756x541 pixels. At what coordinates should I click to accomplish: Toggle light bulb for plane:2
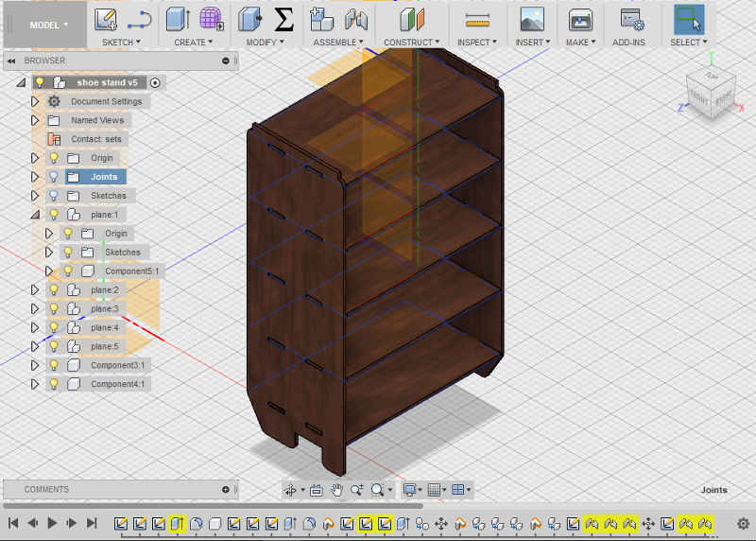(x=54, y=289)
